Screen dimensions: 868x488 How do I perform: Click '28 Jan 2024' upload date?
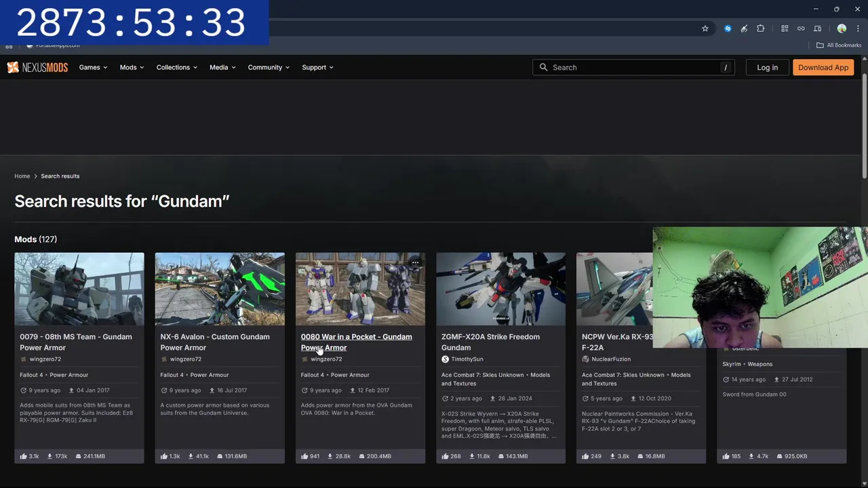pyautogui.click(x=515, y=399)
